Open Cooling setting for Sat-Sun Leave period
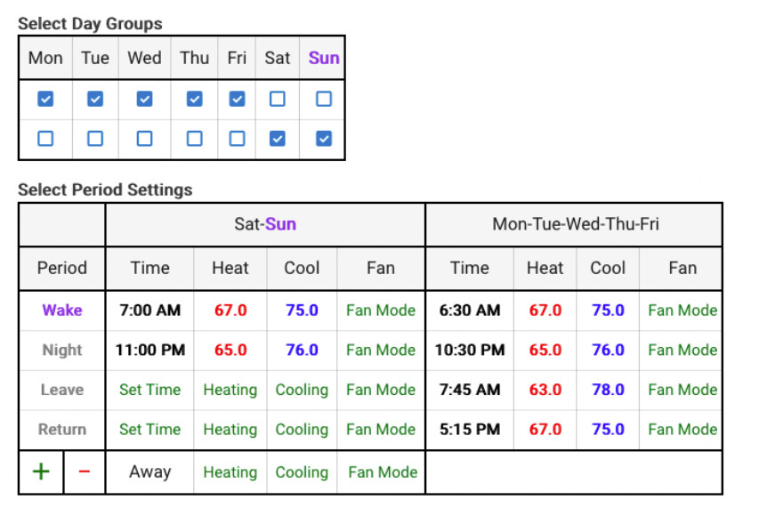767x532 pixels. 302,390
